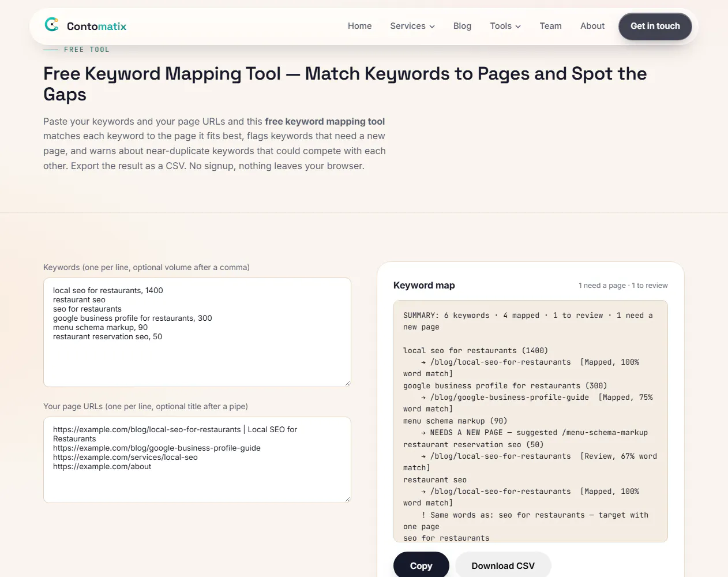Click the 'Your page URLs' field label

(x=145, y=406)
